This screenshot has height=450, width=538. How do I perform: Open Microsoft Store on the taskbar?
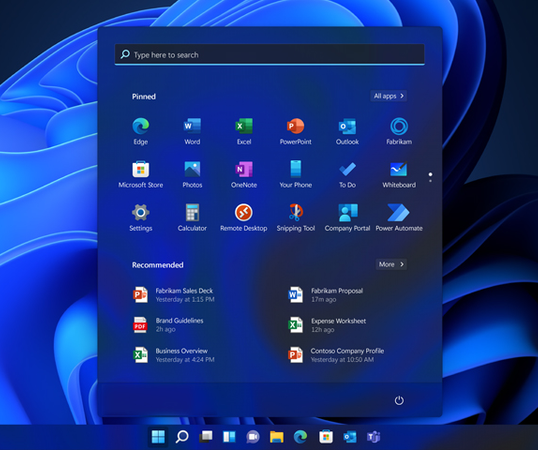[326, 437]
